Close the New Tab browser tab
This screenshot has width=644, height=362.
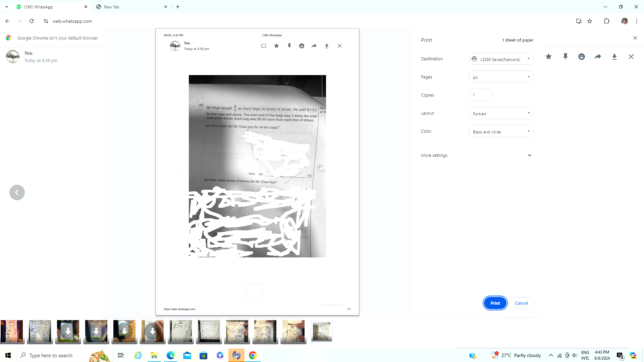click(165, 7)
